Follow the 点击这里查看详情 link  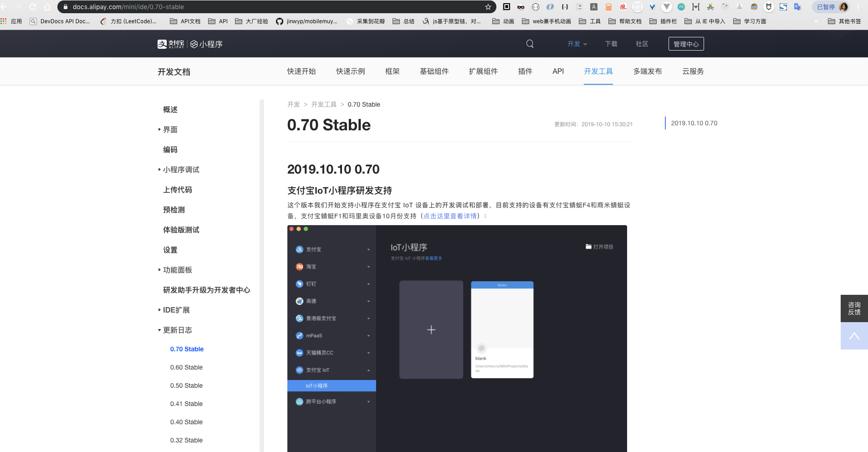(x=450, y=216)
